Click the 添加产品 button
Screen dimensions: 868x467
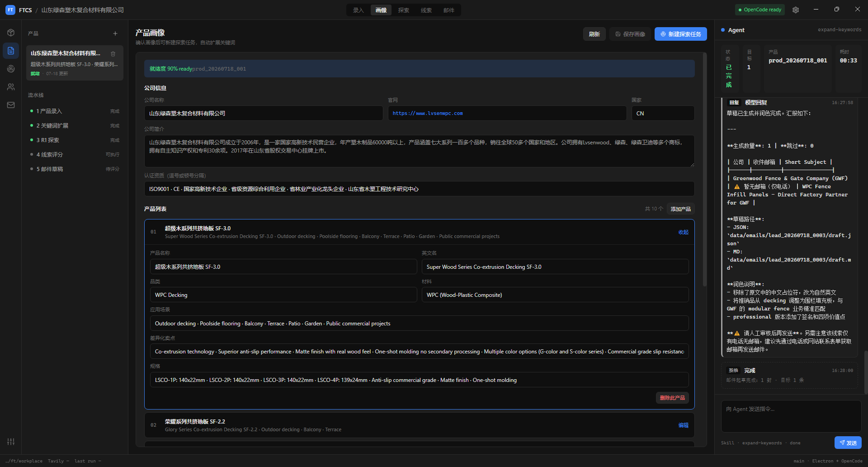click(680, 209)
